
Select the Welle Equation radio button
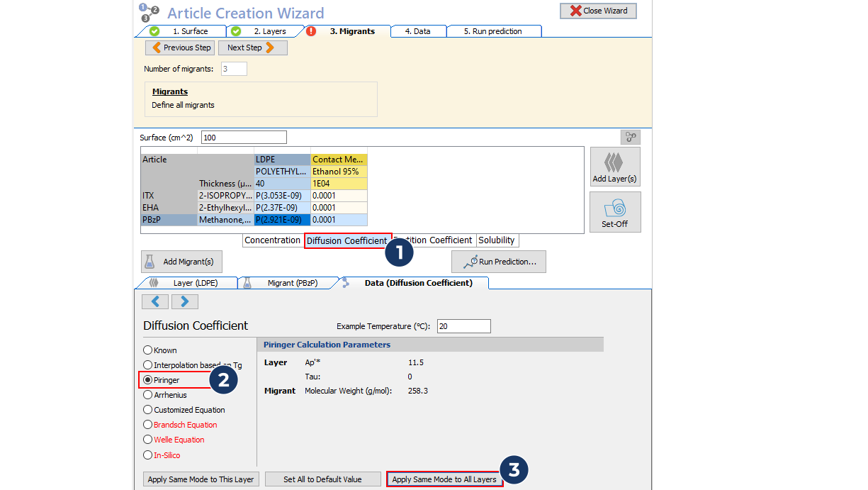click(148, 440)
